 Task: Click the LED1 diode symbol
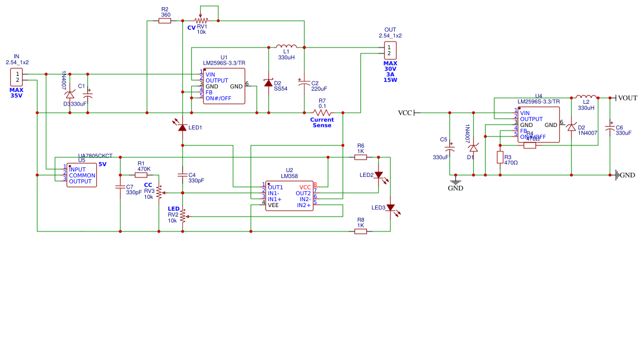(182, 125)
